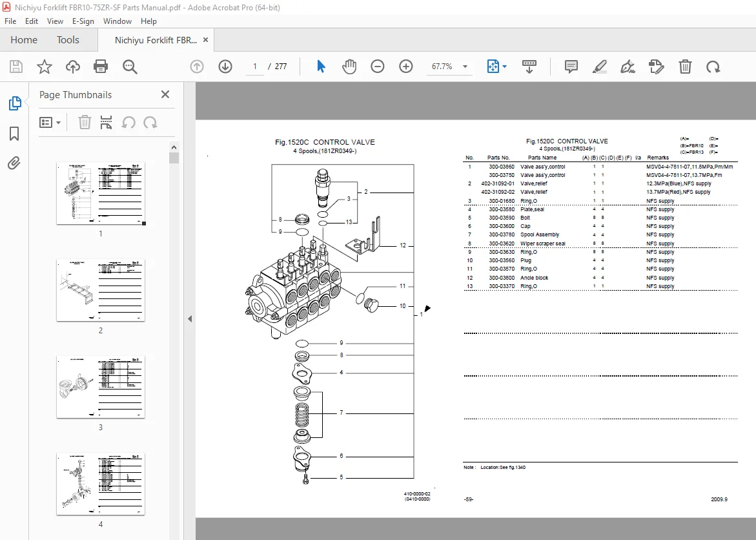756x540 pixels.
Task: Click 'Angle block' part name row
Action: tap(534, 278)
